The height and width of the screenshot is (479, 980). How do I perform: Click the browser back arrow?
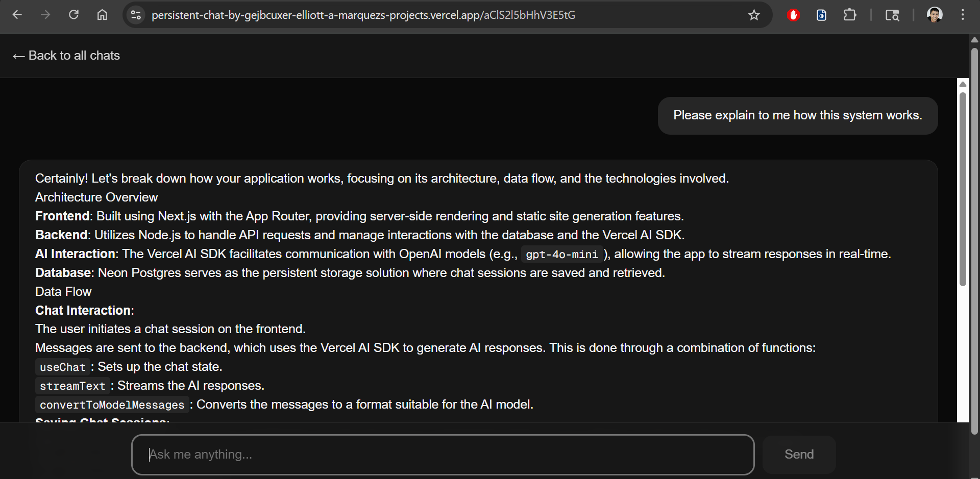(17, 15)
